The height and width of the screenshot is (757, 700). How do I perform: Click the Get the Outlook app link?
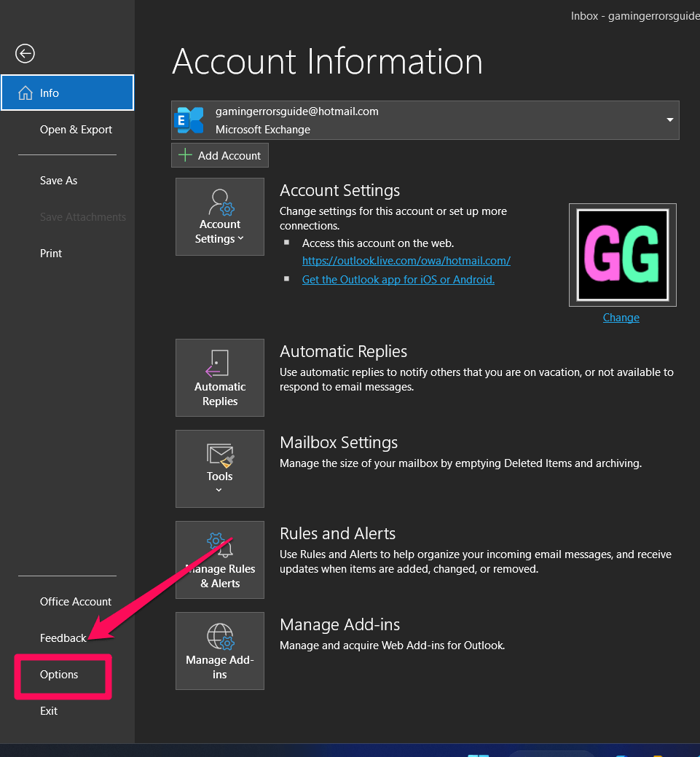coord(398,279)
